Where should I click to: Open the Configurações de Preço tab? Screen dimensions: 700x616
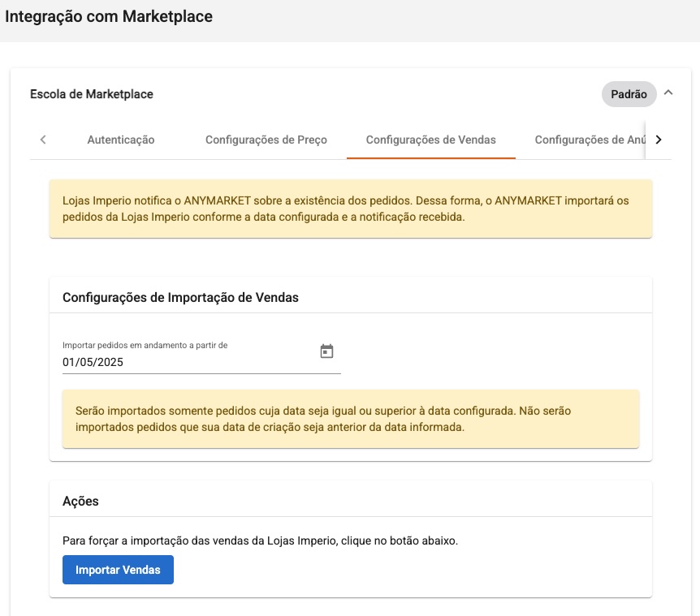[266, 140]
